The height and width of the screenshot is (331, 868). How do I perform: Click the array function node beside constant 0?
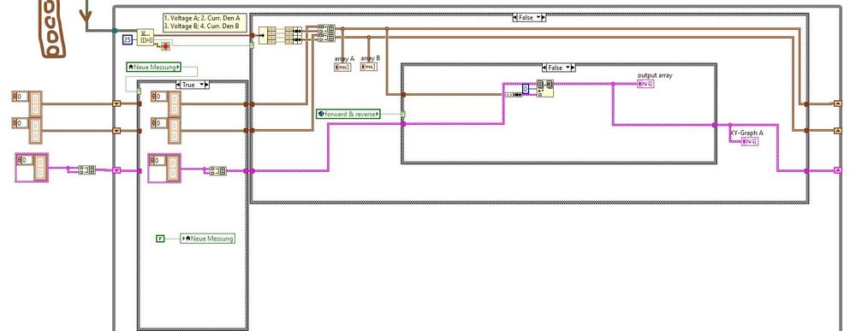coord(544,89)
